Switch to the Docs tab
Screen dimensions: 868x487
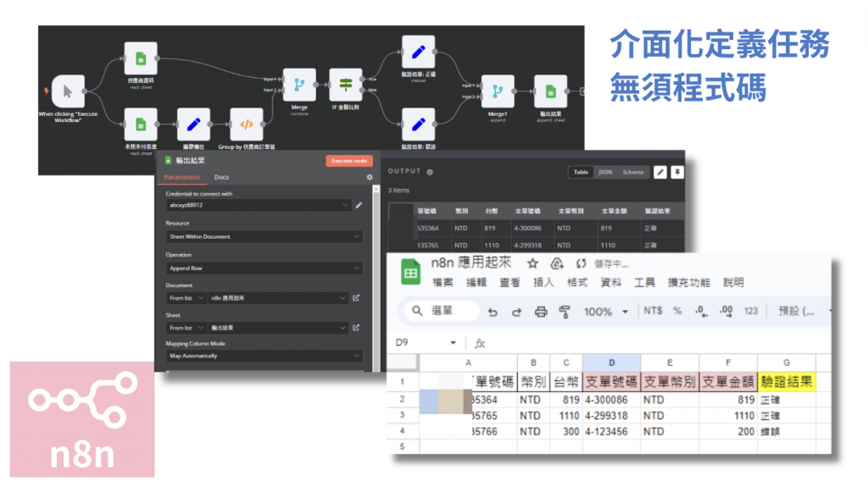221,177
